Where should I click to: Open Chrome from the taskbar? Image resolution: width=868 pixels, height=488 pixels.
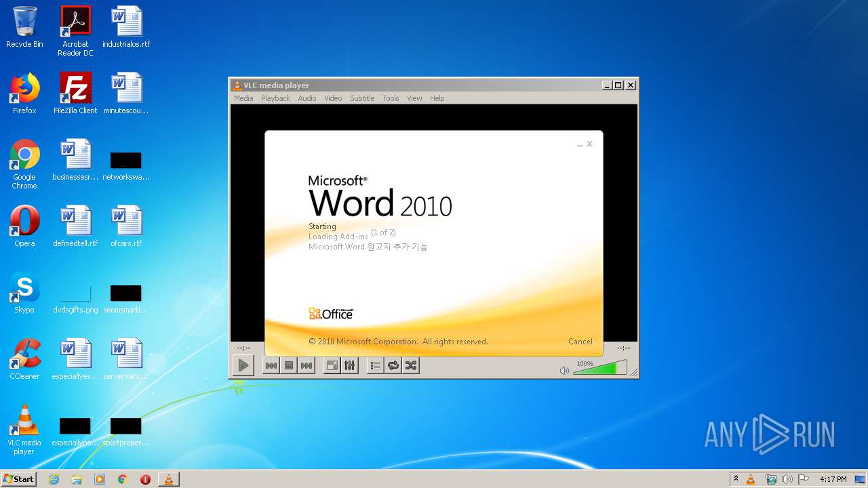pos(123,479)
